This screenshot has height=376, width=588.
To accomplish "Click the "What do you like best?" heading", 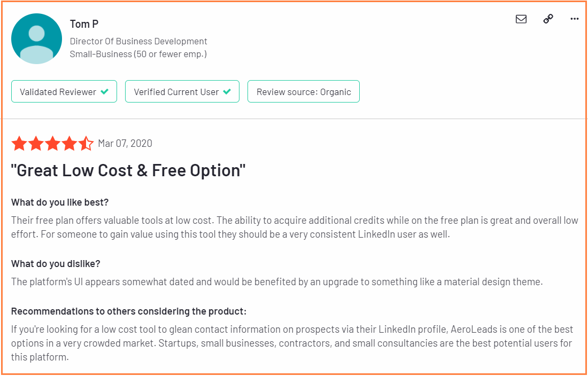I will pyautogui.click(x=60, y=202).
